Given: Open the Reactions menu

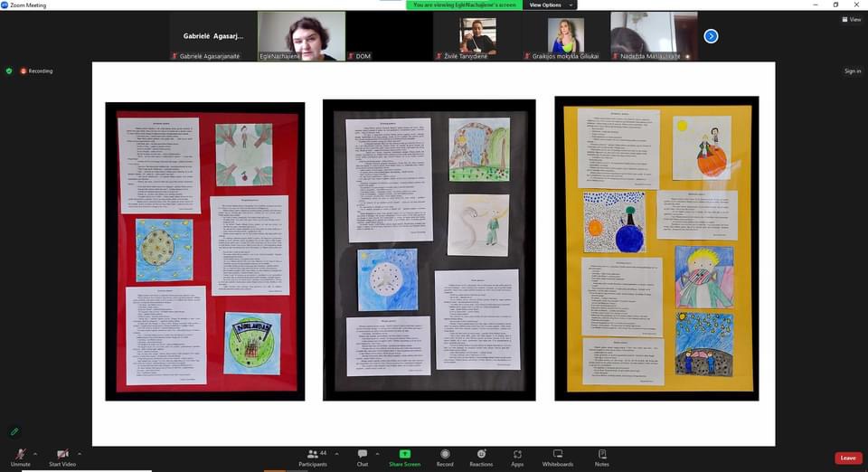Looking at the screenshot, I should (481, 458).
